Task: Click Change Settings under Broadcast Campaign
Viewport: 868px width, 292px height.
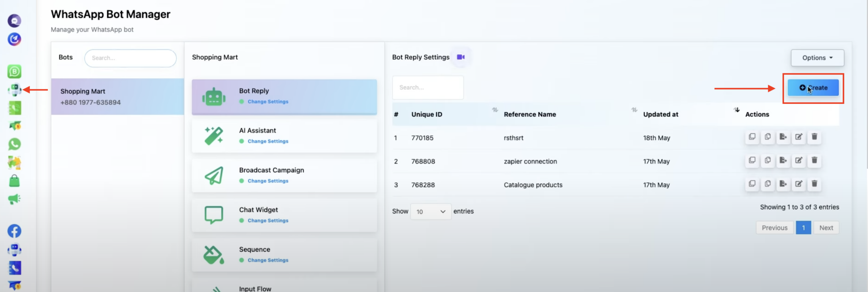Action: pyautogui.click(x=268, y=181)
